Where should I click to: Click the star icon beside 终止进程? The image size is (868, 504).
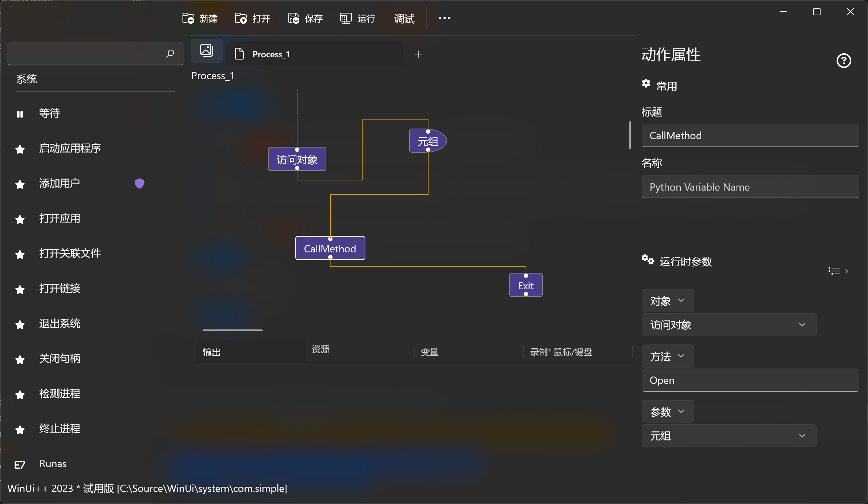[x=20, y=430]
